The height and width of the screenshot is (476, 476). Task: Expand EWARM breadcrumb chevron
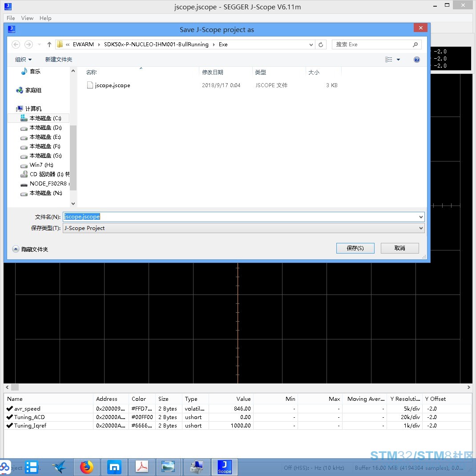point(99,44)
